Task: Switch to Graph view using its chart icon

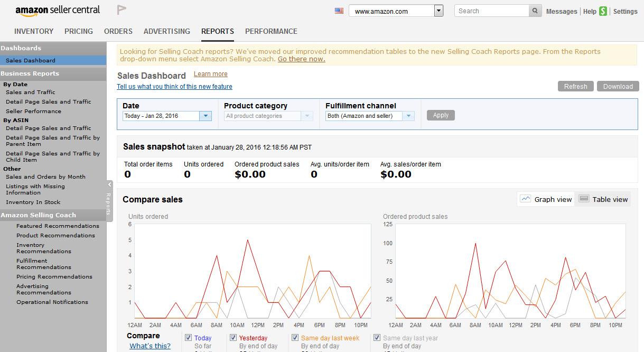Action: pos(525,199)
